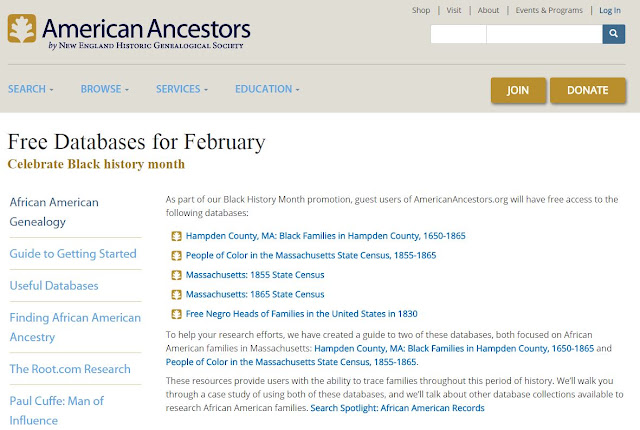This screenshot has height=430, width=640.
Task: Open the Log In link
Action: point(610,10)
